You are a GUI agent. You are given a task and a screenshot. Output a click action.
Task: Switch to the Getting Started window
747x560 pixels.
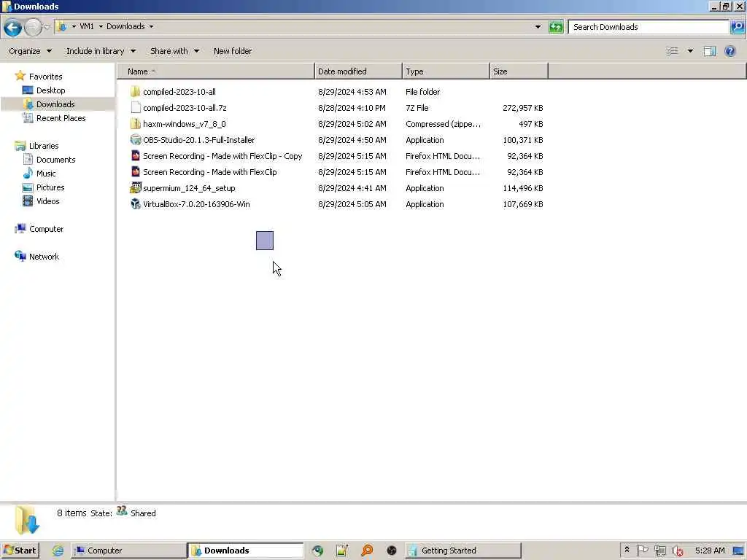[463, 551]
